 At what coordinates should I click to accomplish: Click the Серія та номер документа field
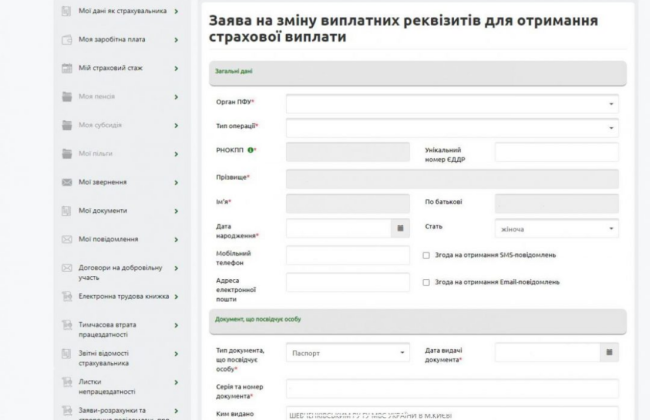452,389
